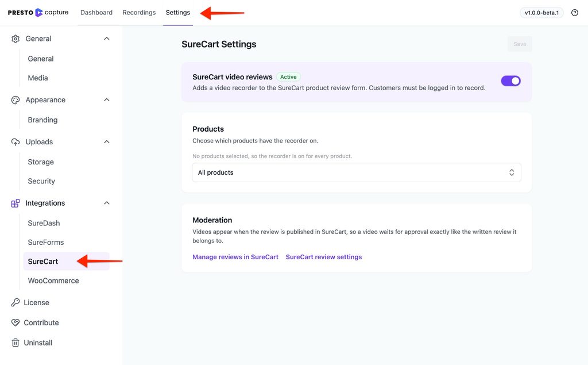Open the Branding settings page
This screenshot has height=365, width=588.
pyautogui.click(x=42, y=120)
